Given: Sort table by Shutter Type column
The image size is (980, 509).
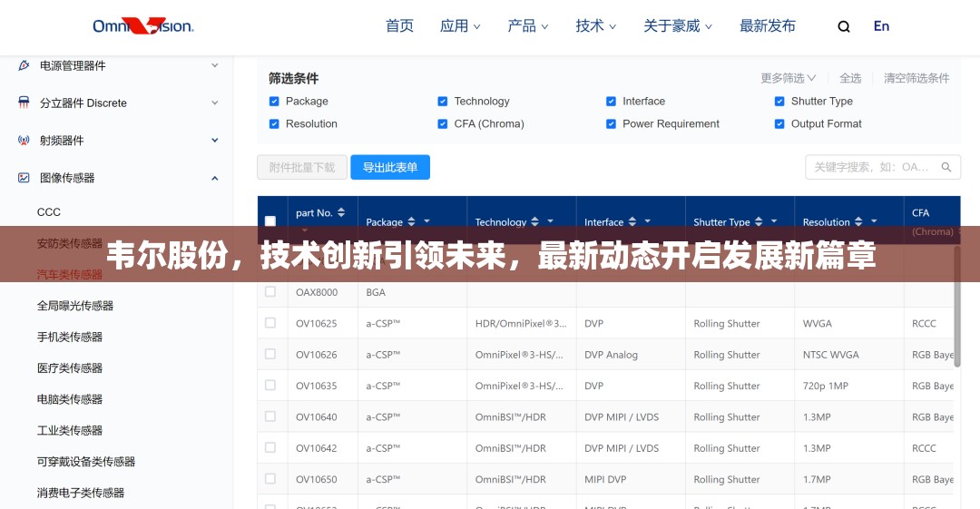Looking at the screenshot, I should click(x=758, y=221).
